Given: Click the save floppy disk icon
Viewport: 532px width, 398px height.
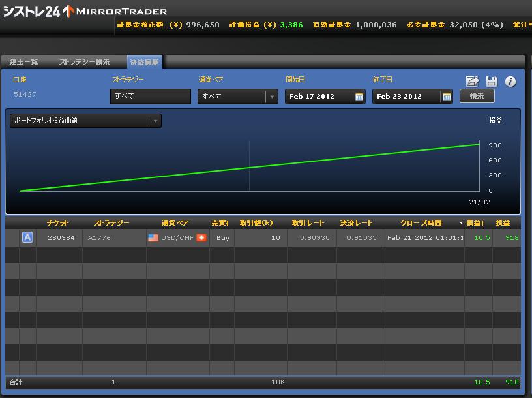Looking at the screenshot, I should click(x=492, y=82).
